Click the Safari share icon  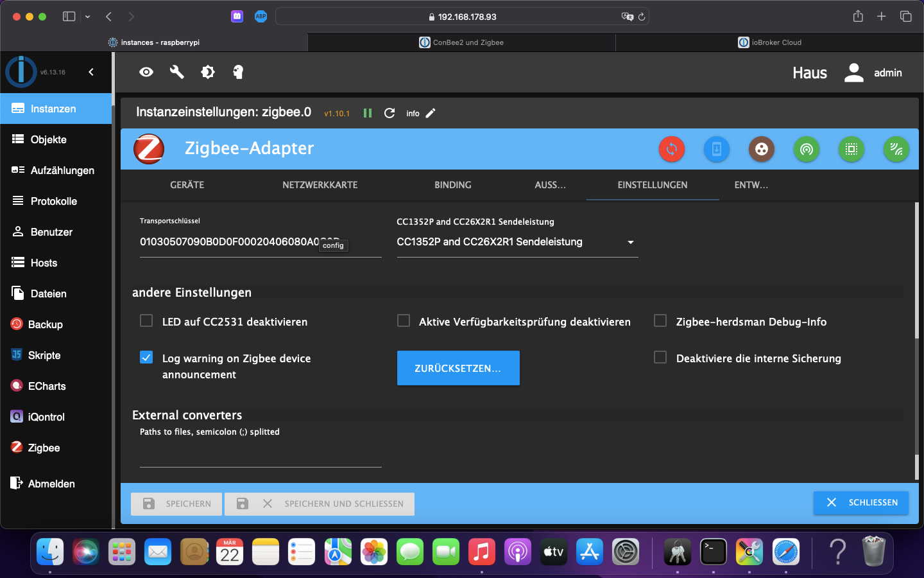[x=858, y=17]
